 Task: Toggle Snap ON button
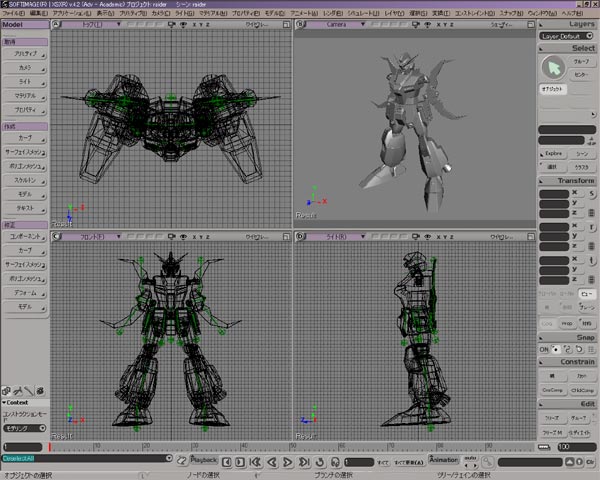pyautogui.click(x=544, y=349)
